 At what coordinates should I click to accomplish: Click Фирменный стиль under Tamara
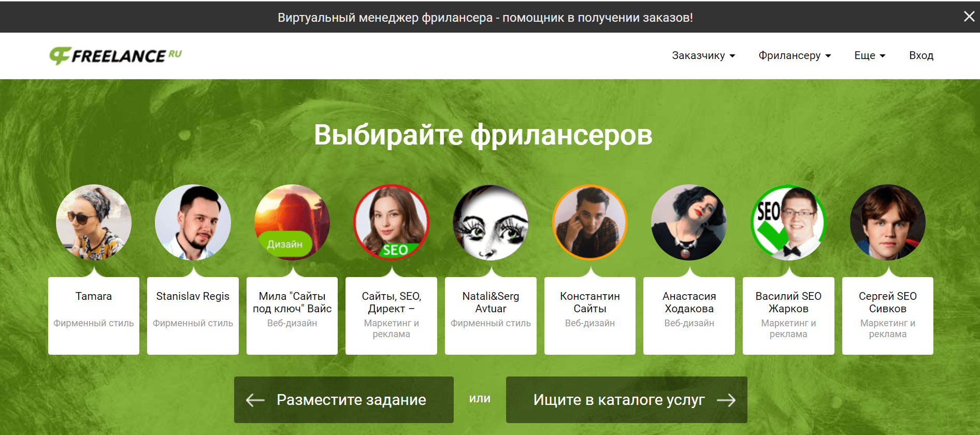[x=94, y=323]
